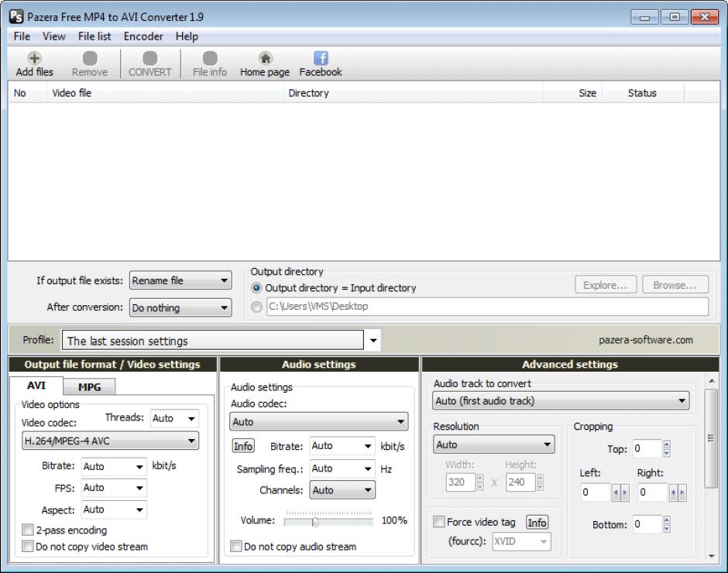Open the Resolution dropdown
Viewport: 728px width, 573px height.
[493, 444]
